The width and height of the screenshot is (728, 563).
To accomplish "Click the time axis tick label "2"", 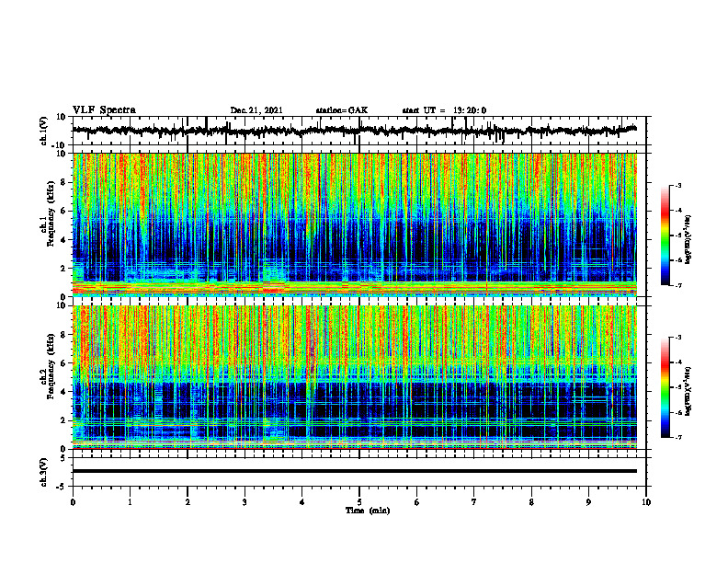I will pos(188,502).
